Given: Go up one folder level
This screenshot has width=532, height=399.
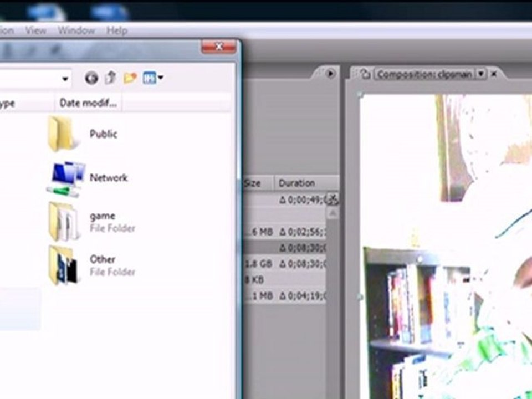Looking at the screenshot, I should (111, 78).
